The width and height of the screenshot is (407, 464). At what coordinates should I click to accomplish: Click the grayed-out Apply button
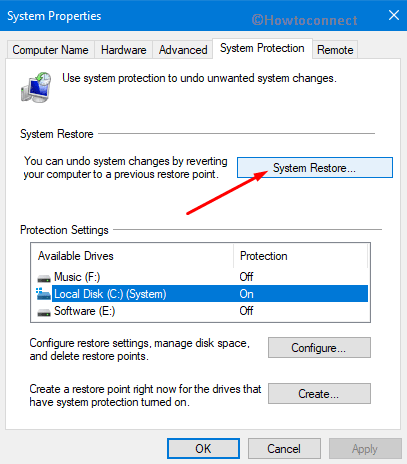pos(365,449)
